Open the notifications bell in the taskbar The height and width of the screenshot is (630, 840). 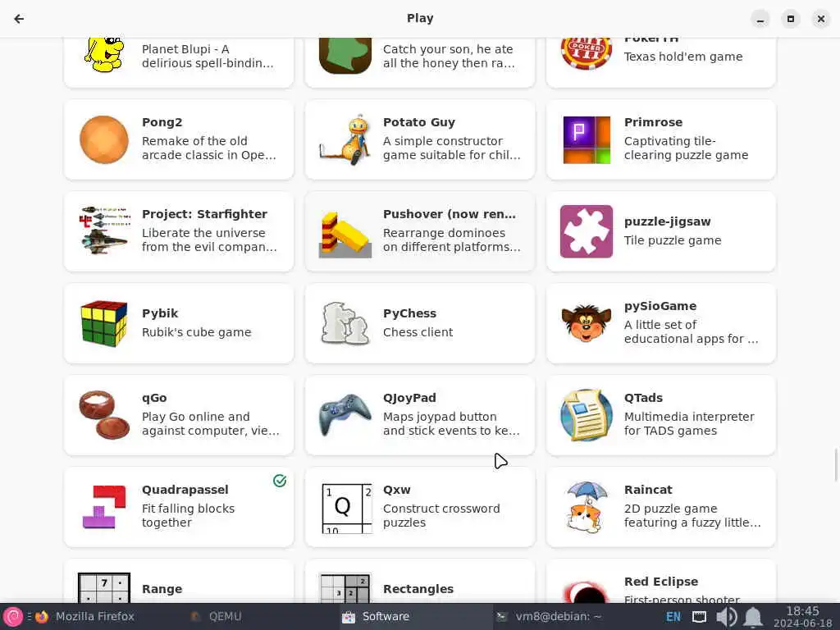tap(753, 617)
